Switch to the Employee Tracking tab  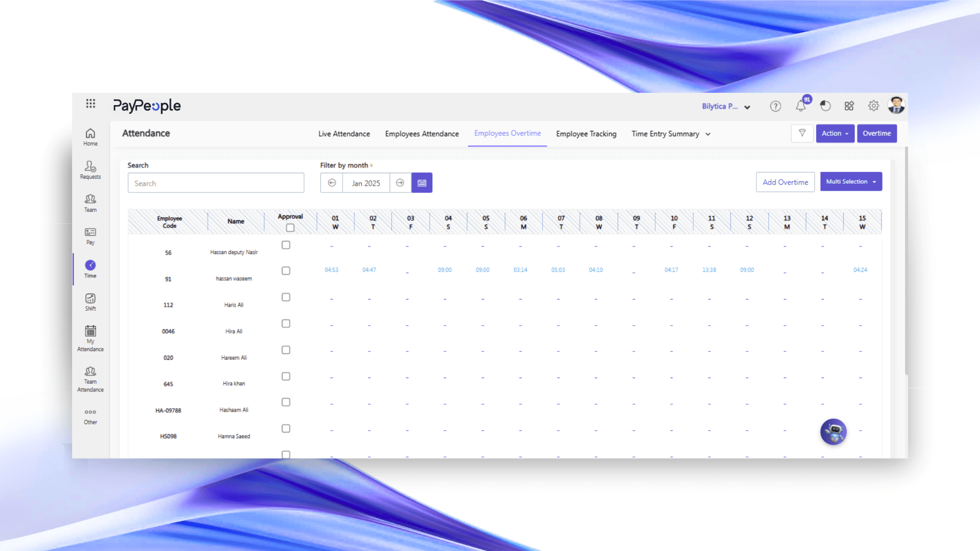point(586,134)
